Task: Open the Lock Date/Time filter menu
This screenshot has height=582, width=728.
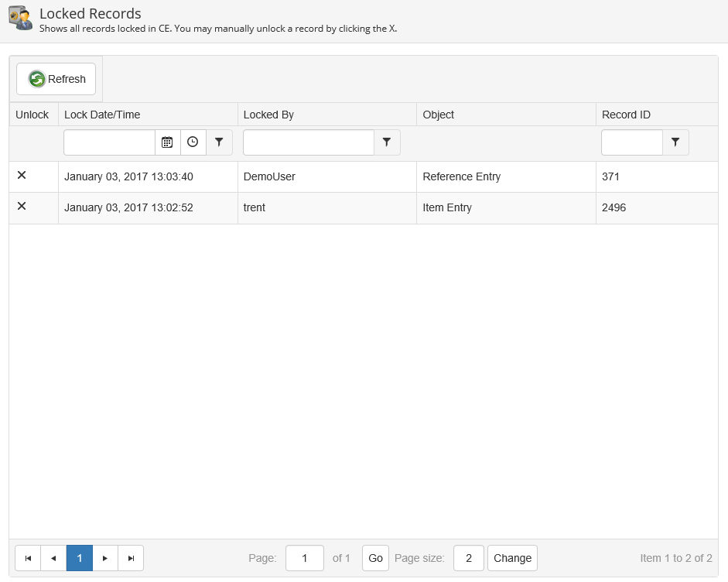Action: 219,142
